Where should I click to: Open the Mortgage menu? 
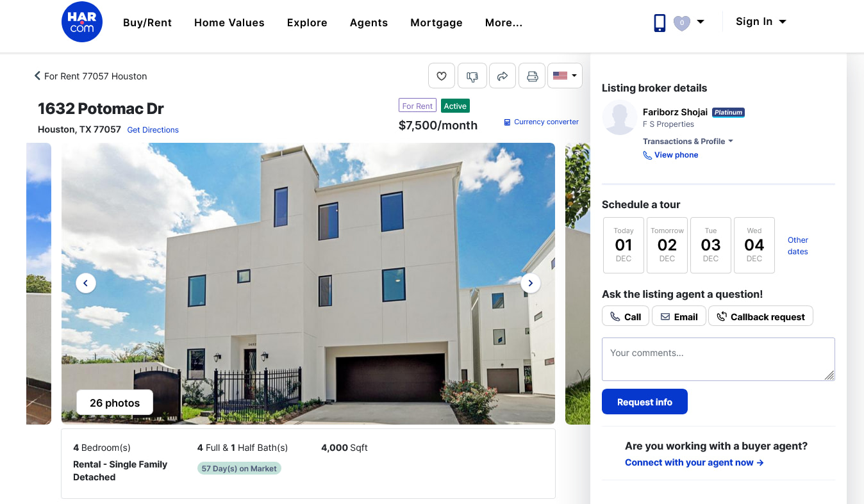pos(436,22)
